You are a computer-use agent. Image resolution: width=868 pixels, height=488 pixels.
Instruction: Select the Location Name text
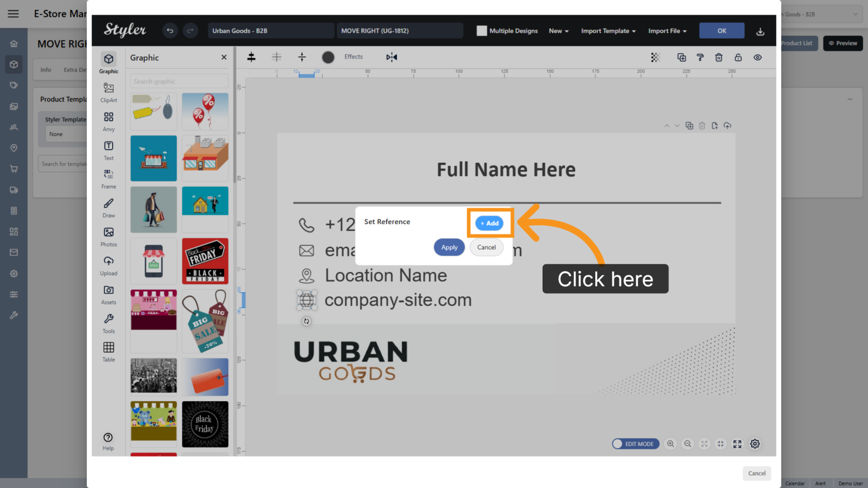tap(386, 275)
